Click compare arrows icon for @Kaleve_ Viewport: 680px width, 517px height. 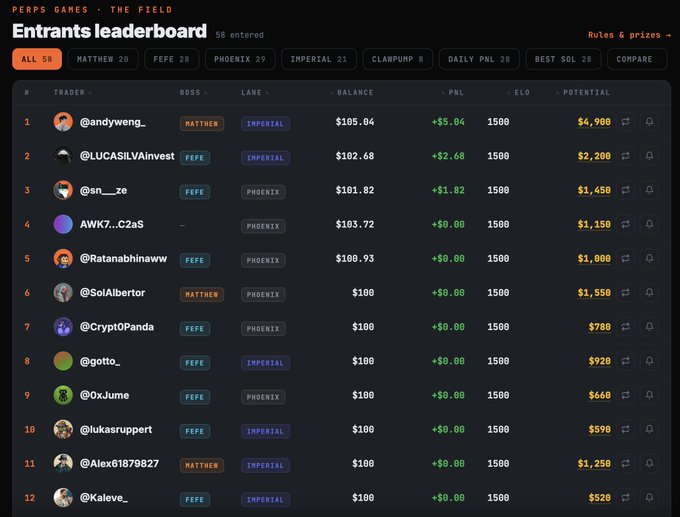click(x=625, y=497)
